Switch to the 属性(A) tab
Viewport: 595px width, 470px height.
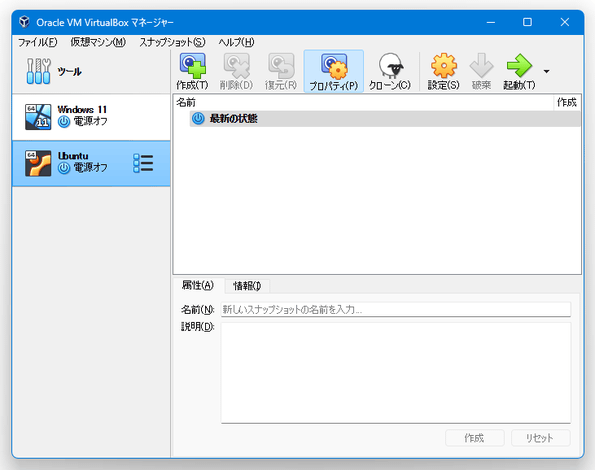[x=198, y=285]
